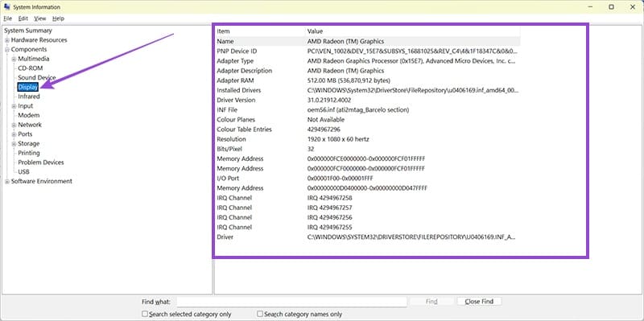Viewport: 644px width, 321px height.
Task: Expand the Hardware Resources node
Action: (7, 40)
